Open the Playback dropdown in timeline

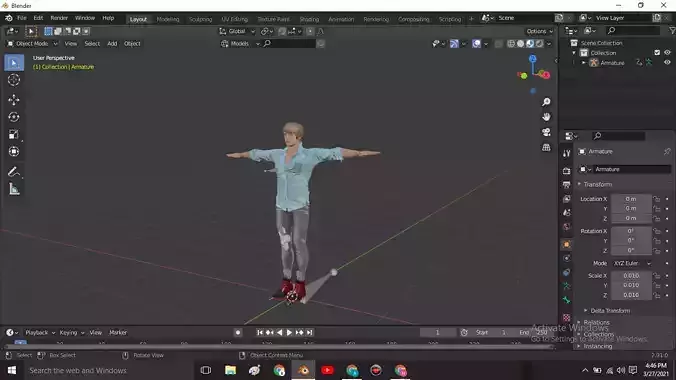(40, 333)
